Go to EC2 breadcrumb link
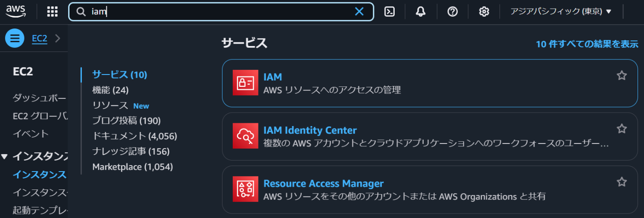Viewport: 644px width, 218px height. click(40, 38)
